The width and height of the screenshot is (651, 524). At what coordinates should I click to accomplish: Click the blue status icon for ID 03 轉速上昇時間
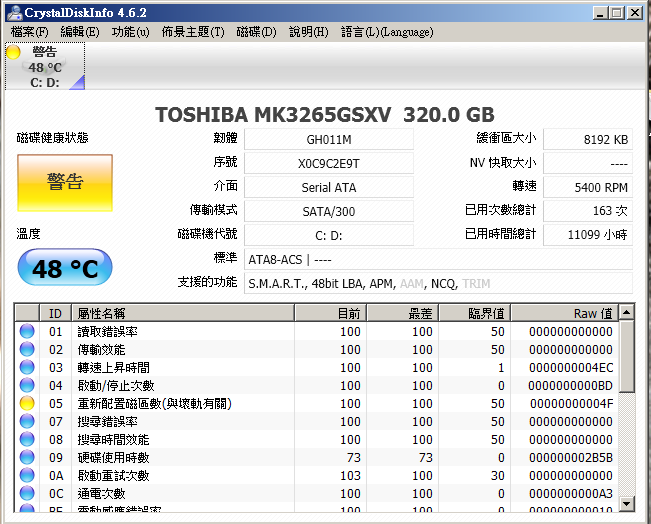point(27,367)
